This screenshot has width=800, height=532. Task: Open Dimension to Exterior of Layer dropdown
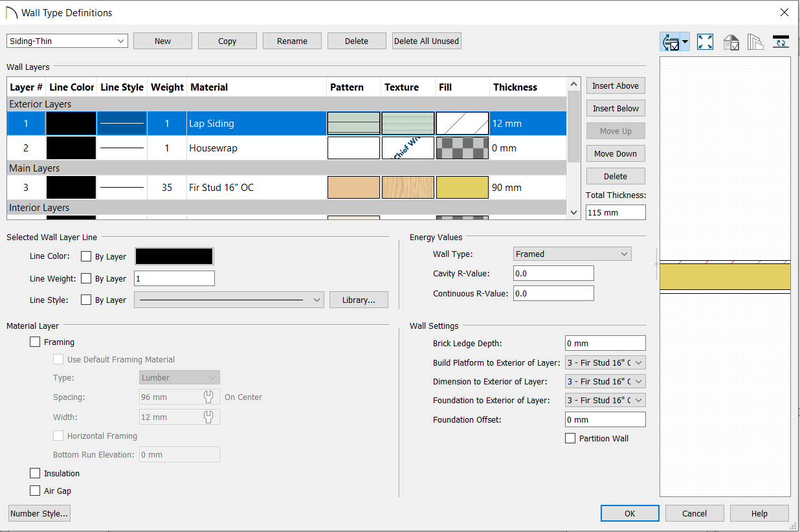[605, 381]
